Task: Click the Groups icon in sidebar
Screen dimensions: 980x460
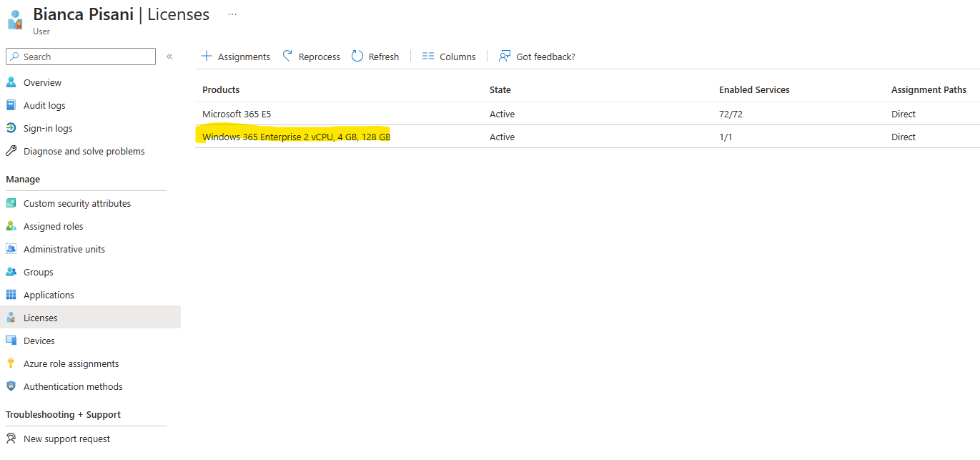Action: click(x=11, y=272)
